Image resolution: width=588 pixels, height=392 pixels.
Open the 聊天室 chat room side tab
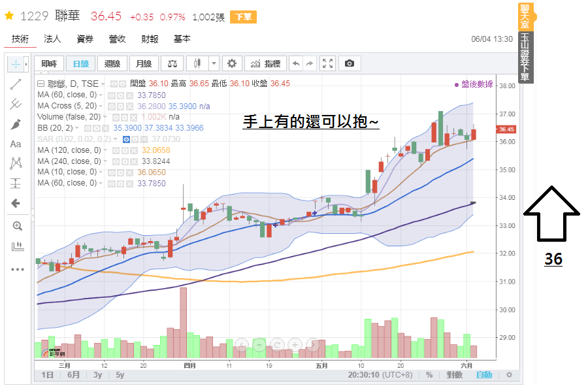(x=525, y=16)
